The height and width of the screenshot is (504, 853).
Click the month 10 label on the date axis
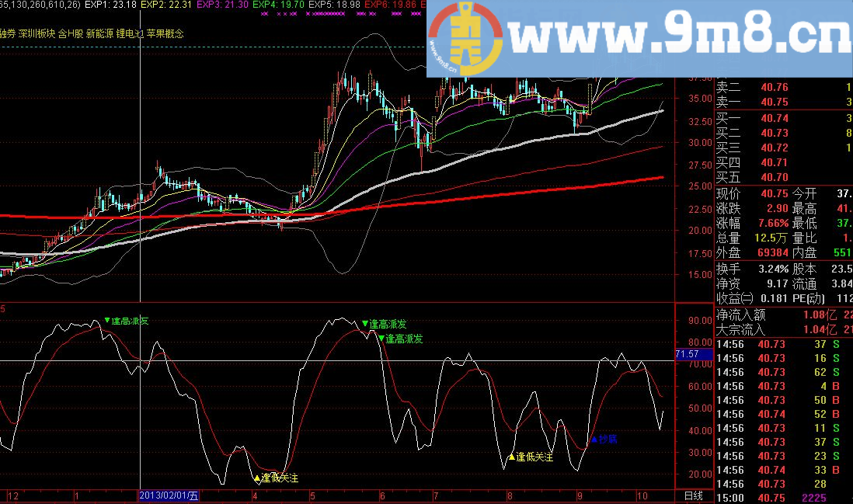pos(642,495)
